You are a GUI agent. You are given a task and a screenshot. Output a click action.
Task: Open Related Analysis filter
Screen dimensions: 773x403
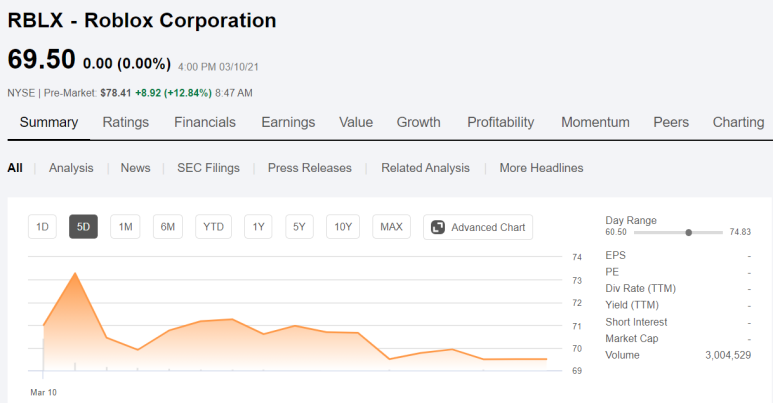[x=425, y=168]
